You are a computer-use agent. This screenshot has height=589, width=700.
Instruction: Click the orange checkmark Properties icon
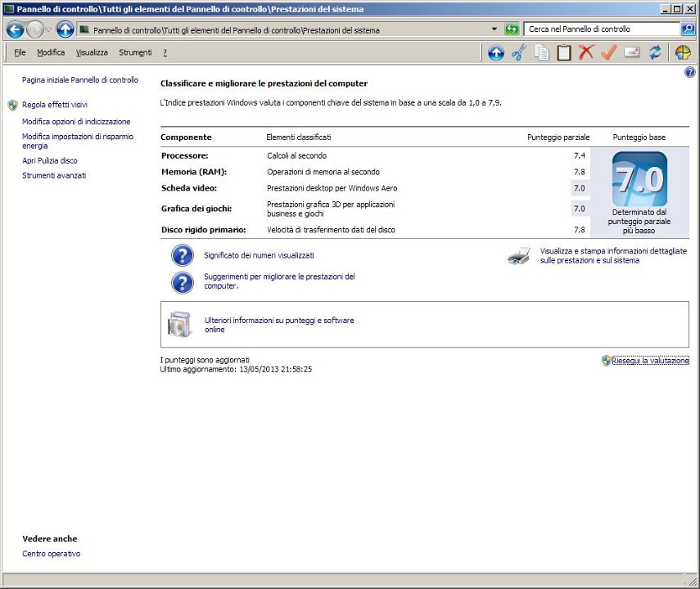[608, 52]
